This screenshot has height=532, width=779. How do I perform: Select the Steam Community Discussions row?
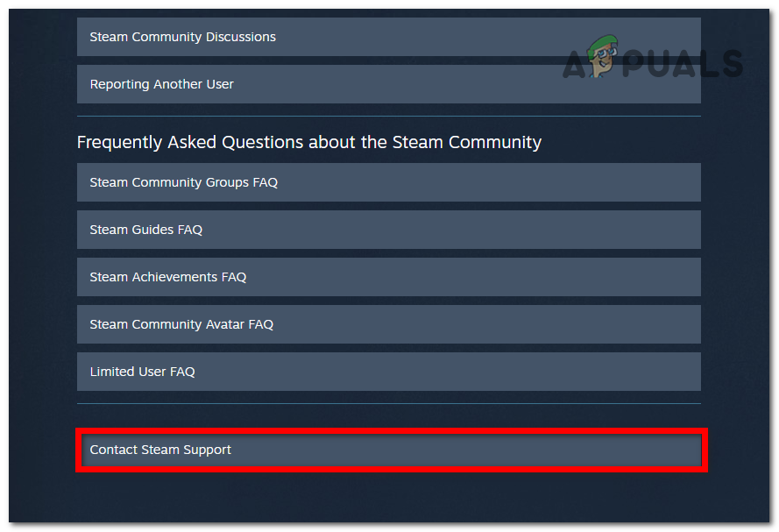[x=389, y=37]
